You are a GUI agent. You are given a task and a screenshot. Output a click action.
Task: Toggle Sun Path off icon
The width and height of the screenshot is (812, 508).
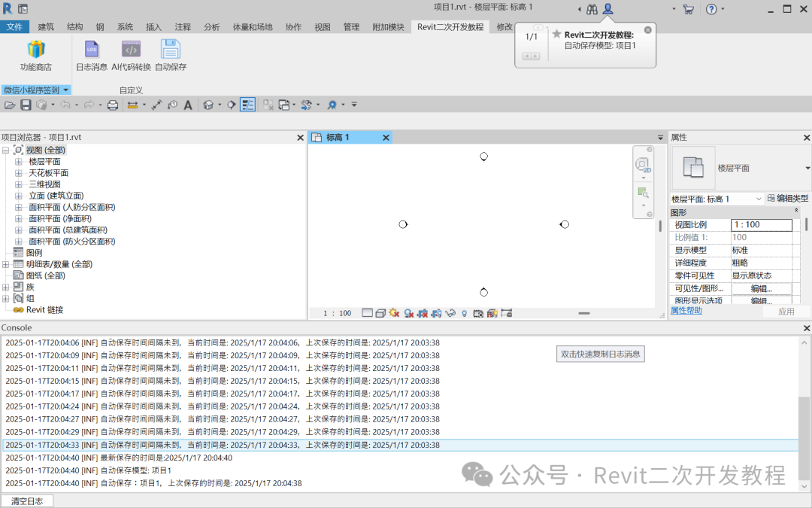coord(395,313)
